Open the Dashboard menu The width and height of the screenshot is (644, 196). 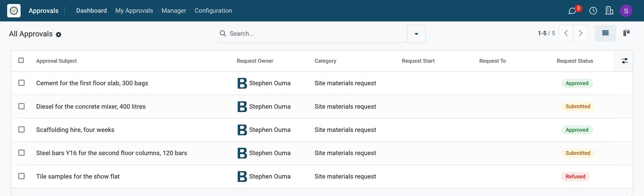[91, 10]
